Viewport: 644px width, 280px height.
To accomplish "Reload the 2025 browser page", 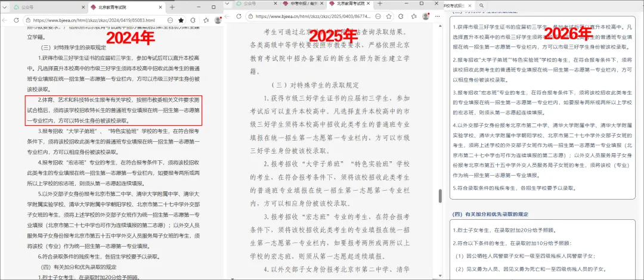I will 240,17.
